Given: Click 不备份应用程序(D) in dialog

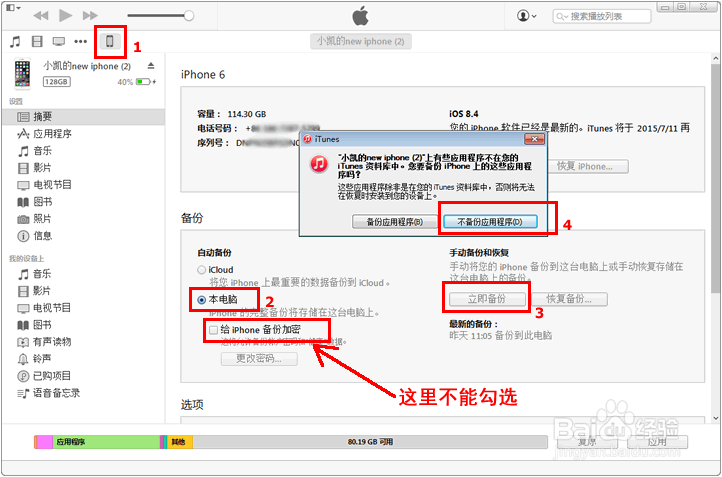Looking at the screenshot, I should 490,222.
